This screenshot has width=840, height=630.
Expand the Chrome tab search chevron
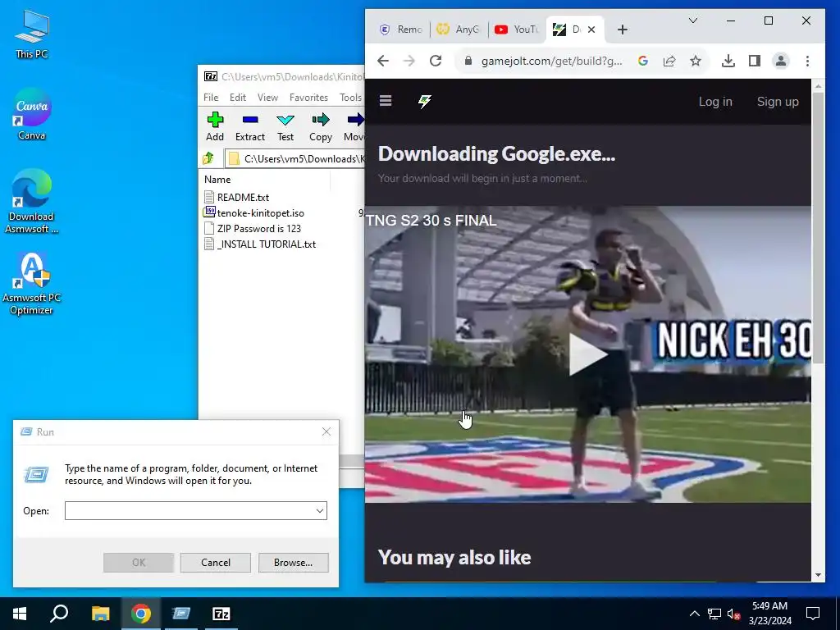[x=692, y=21]
